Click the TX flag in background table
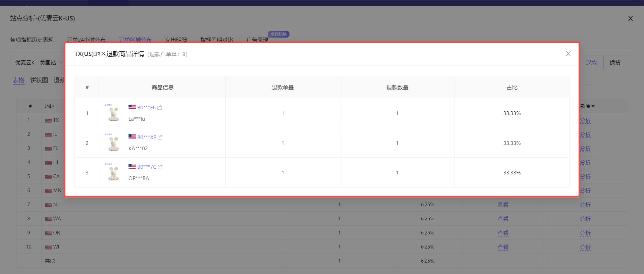 [x=48, y=120]
